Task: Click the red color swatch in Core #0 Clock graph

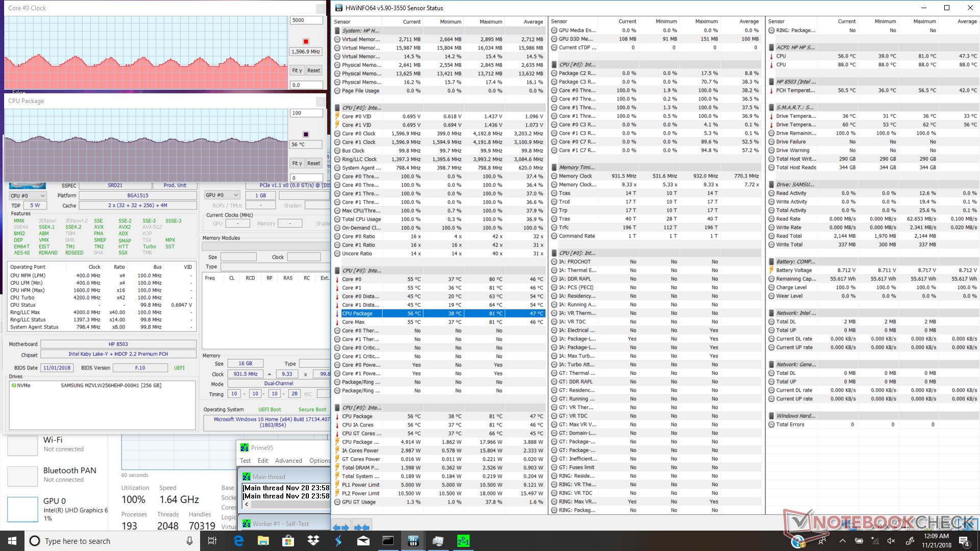Action: [306, 41]
